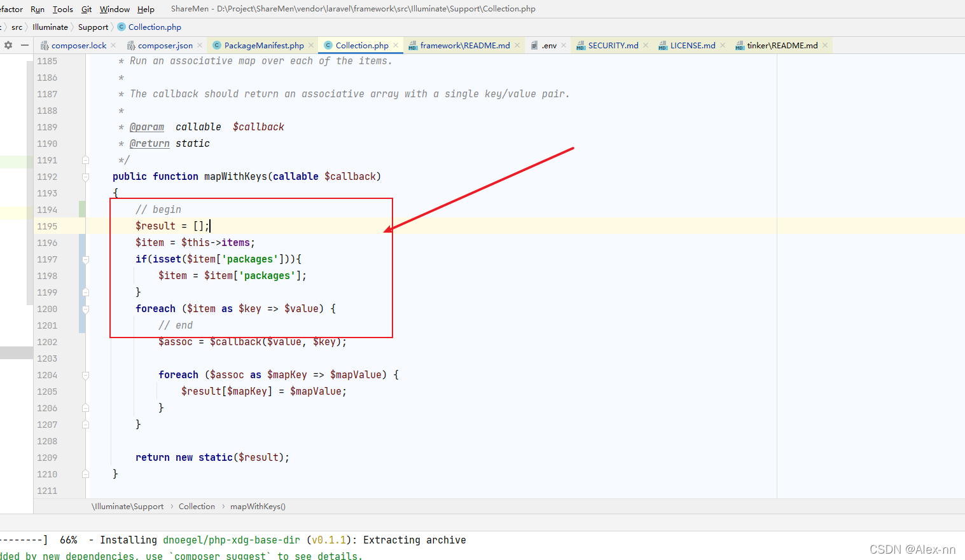The width and height of the screenshot is (965, 560).
Task: Click the LICENSE.md markdown icon
Action: 663,46
